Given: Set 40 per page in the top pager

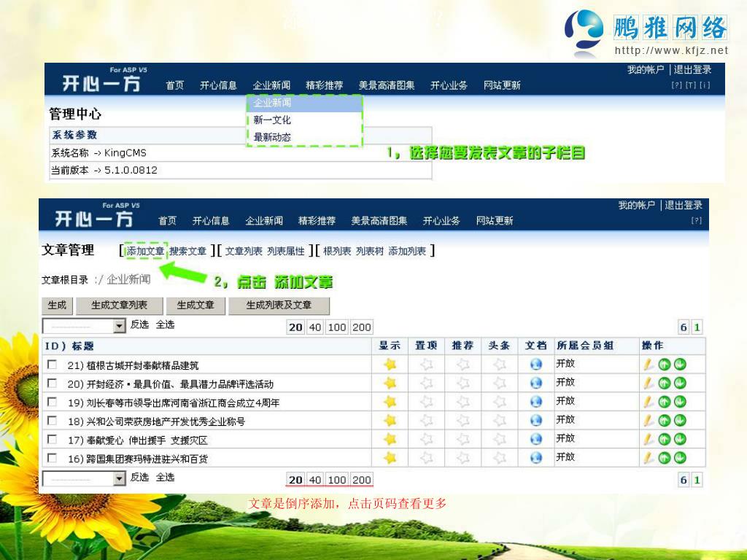Looking at the screenshot, I should [x=315, y=327].
